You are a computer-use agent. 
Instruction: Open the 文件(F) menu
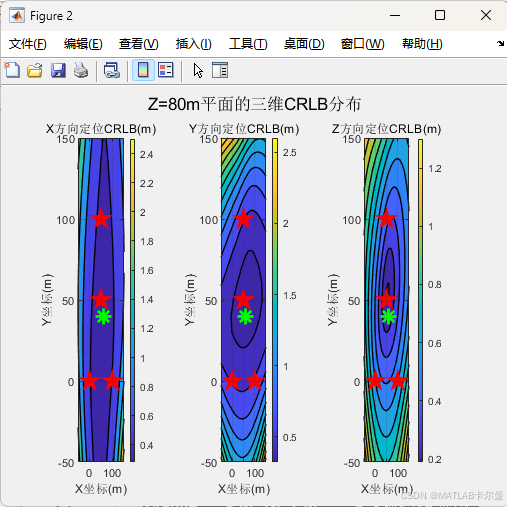[27, 44]
